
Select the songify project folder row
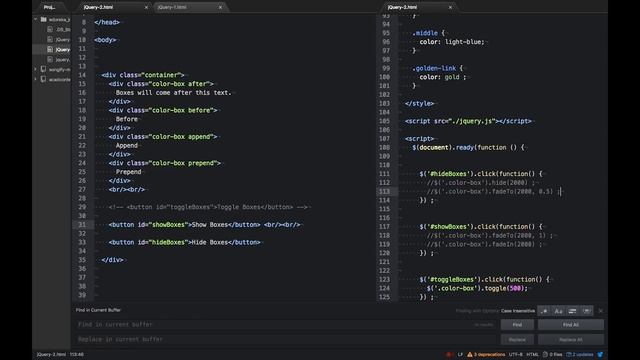coord(51,69)
